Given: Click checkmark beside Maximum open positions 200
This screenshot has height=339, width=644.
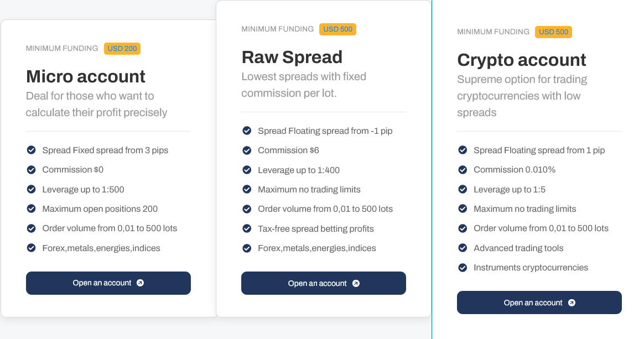Looking at the screenshot, I should pyautogui.click(x=31, y=208).
